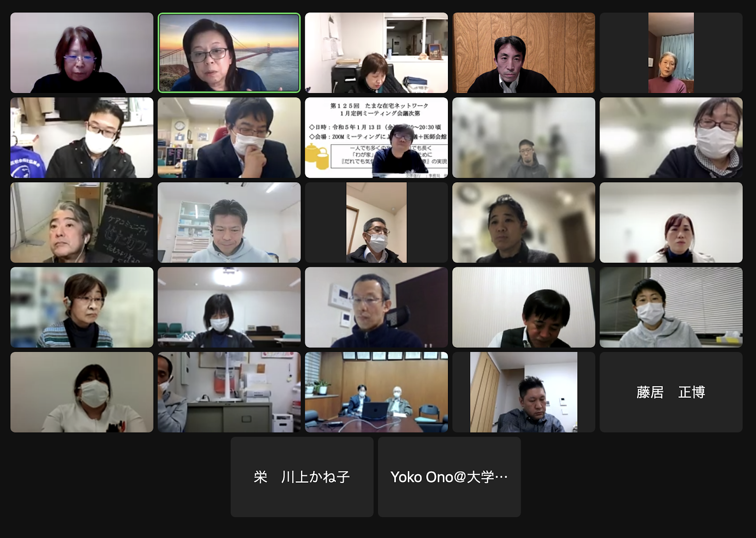Click the video of man in front of wood-grain wall
The width and height of the screenshot is (756, 538).
[x=524, y=52]
